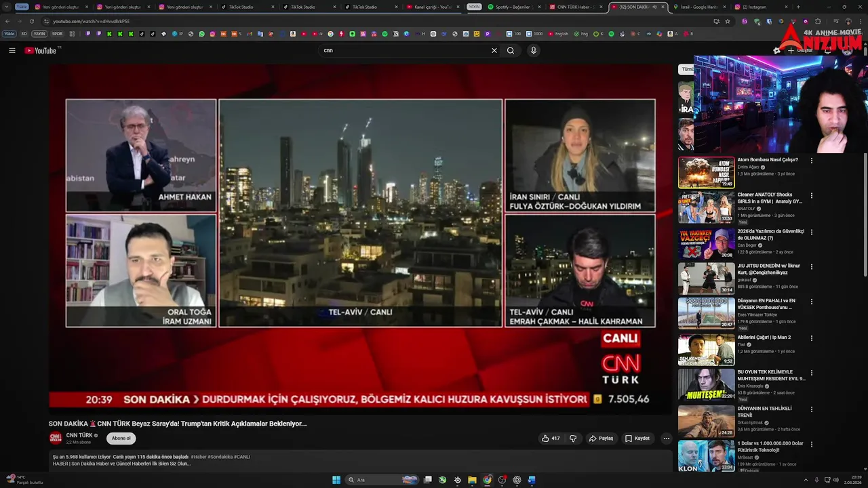This screenshot has height=488, width=868.
Task: Open more actions ellipsis beside Kaydet
Action: (666, 439)
